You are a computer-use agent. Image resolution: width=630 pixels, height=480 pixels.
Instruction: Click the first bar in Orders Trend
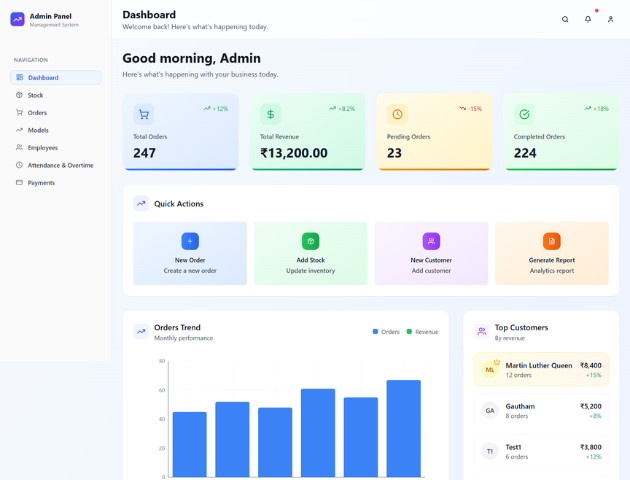[x=190, y=444]
